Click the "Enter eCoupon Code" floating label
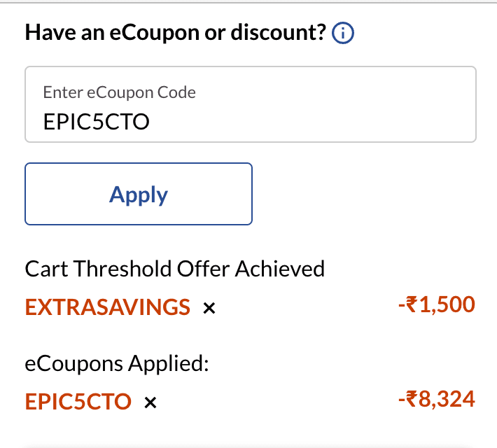 (119, 92)
